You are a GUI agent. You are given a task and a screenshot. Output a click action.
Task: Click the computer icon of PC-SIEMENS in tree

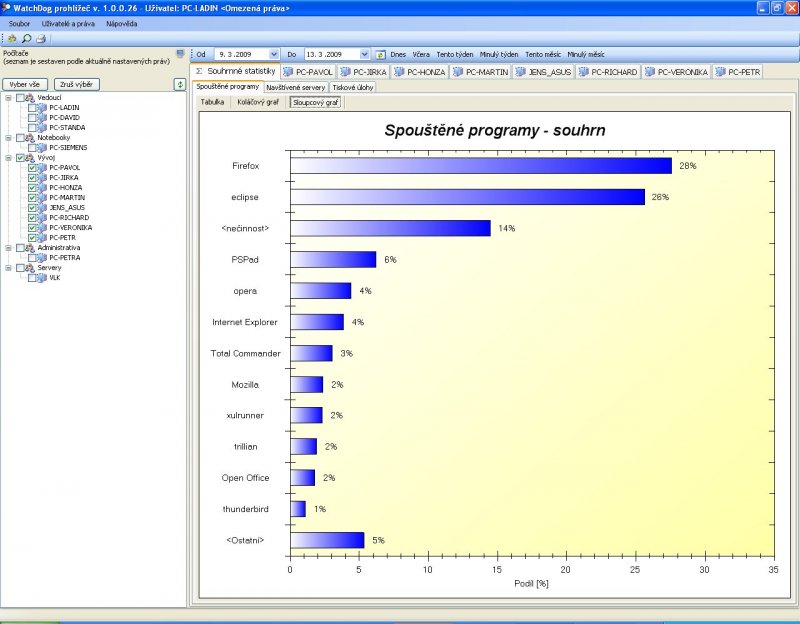tap(42, 148)
